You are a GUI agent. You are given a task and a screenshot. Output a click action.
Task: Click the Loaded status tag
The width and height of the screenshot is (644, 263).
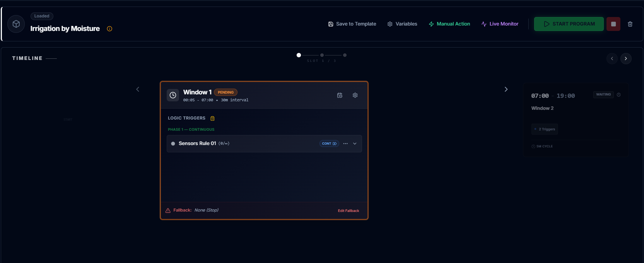(42, 16)
